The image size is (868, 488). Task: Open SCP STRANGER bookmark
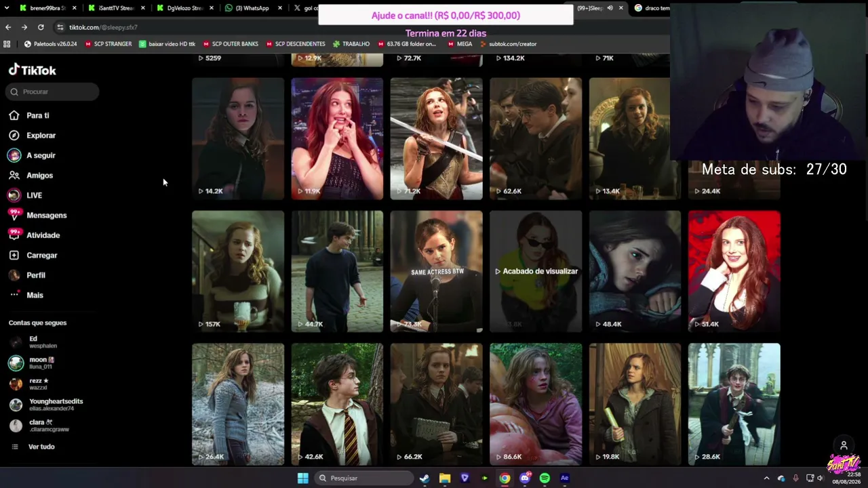click(108, 44)
